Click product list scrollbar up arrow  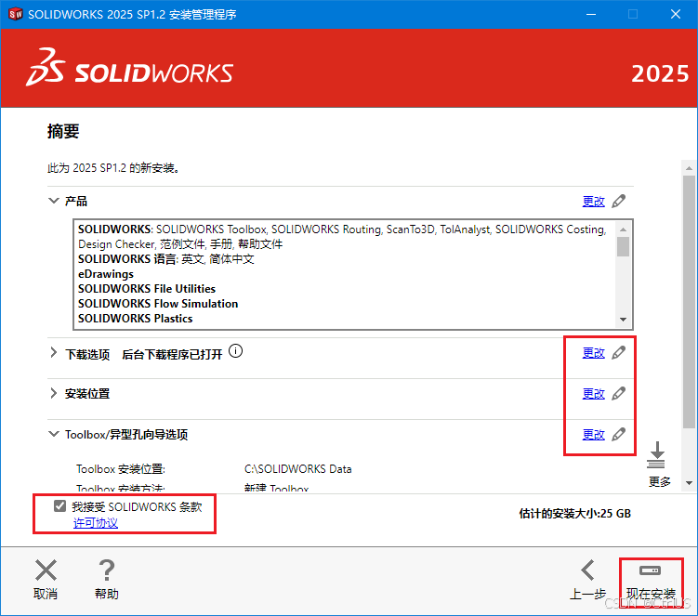(623, 229)
